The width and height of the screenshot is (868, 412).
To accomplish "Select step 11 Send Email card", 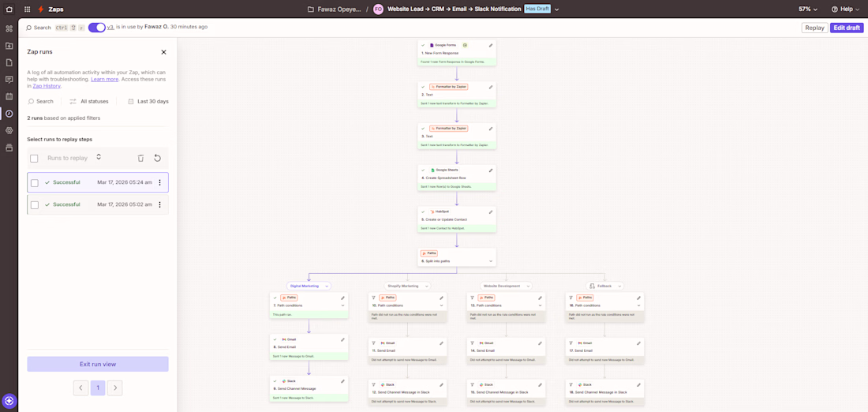I will (407, 350).
